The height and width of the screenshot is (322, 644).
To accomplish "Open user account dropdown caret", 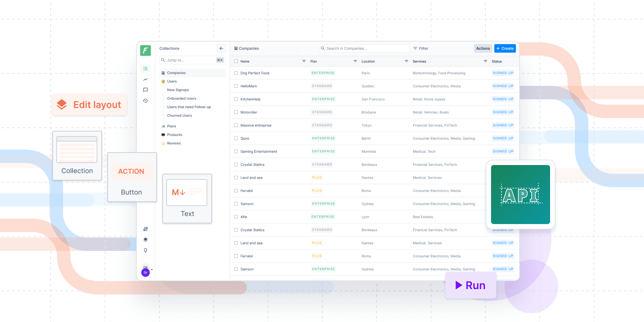I will click(x=152, y=270).
